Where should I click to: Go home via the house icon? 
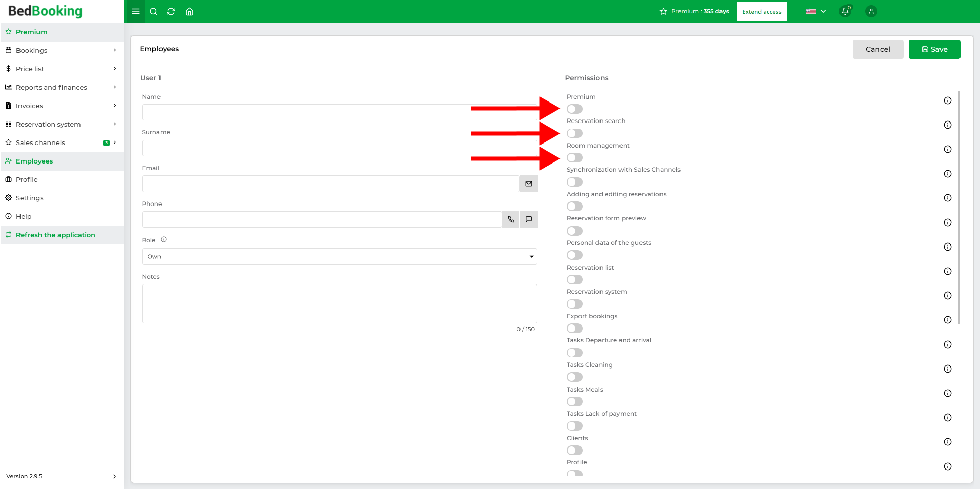tap(189, 11)
